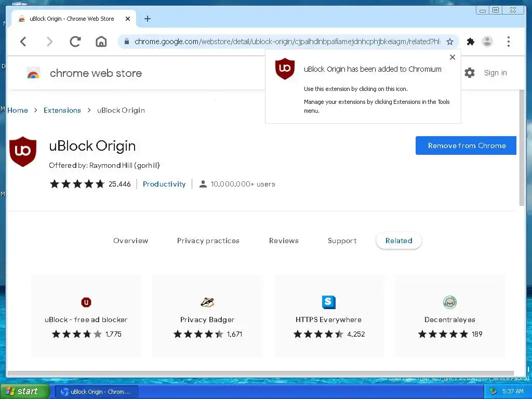
Task: Open Chrome Web Store settings gear
Action: 470,73
